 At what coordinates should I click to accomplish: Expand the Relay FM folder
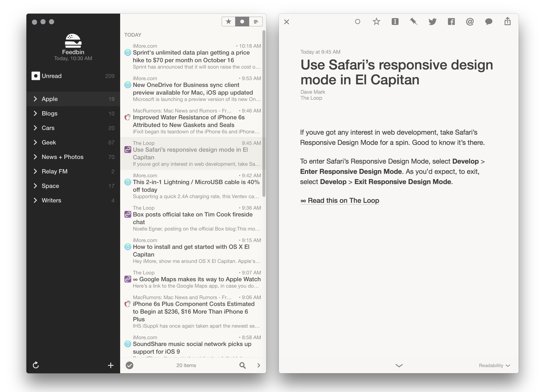tap(35, 171)
